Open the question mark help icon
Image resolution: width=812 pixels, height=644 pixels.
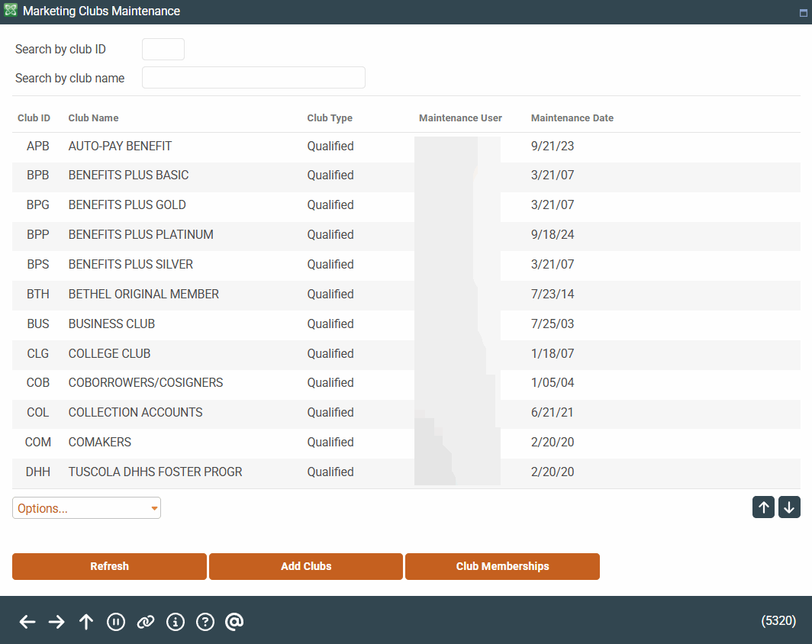205,622
